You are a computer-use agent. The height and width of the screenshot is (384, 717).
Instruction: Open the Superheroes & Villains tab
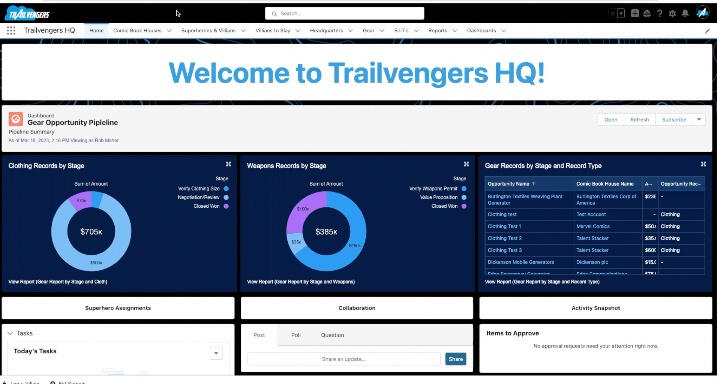click(209, 31)
